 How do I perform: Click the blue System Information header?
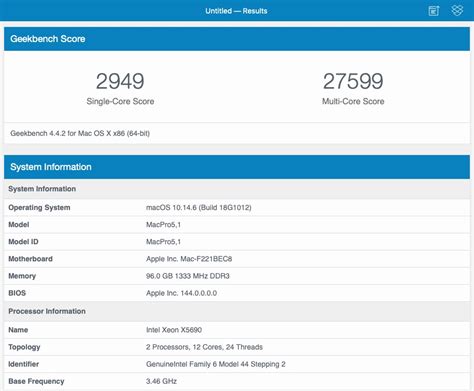pyautogui.click(x=237, y=167)
